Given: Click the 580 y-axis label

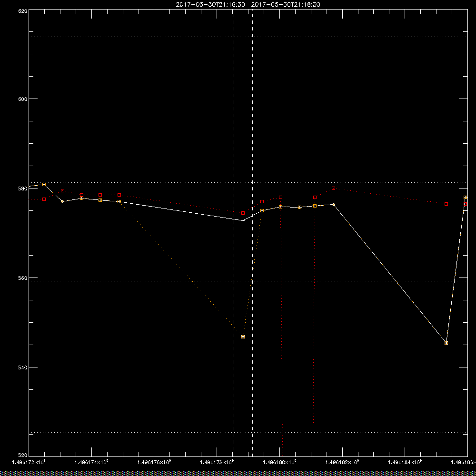Looking at the screenshot, I should click(23, 188).
